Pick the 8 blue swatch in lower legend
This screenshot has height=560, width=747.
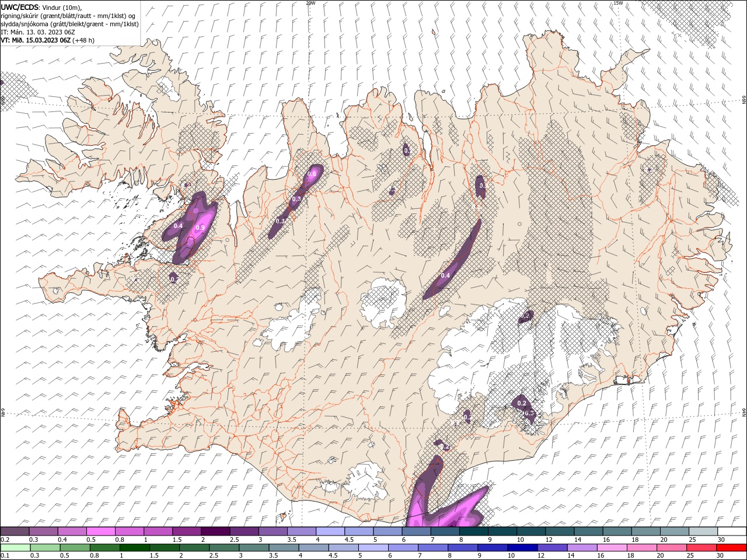pyautogui.click(x=463, y=548)
